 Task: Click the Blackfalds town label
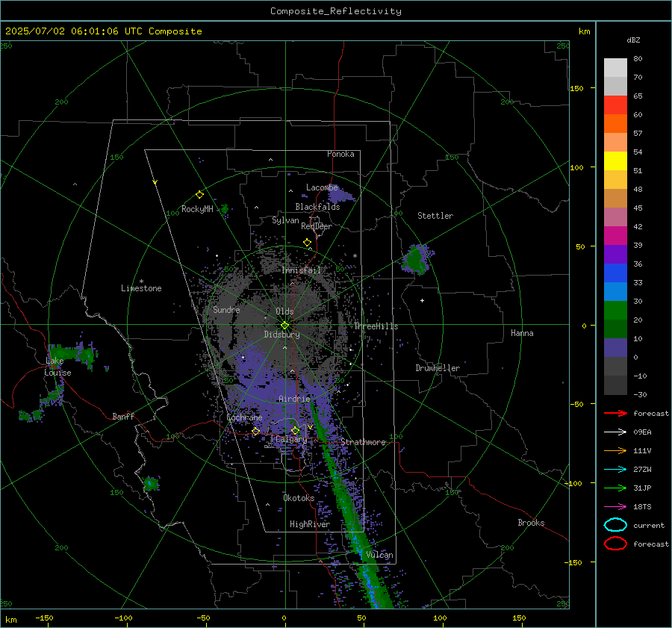(x=317, y=207)
